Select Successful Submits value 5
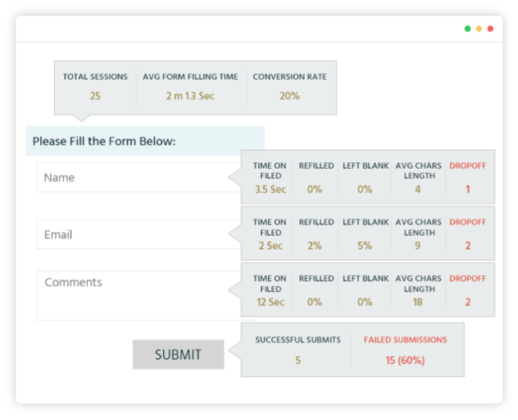The height and width of the screenshot is (420, 518). click(x=298, y=360)
